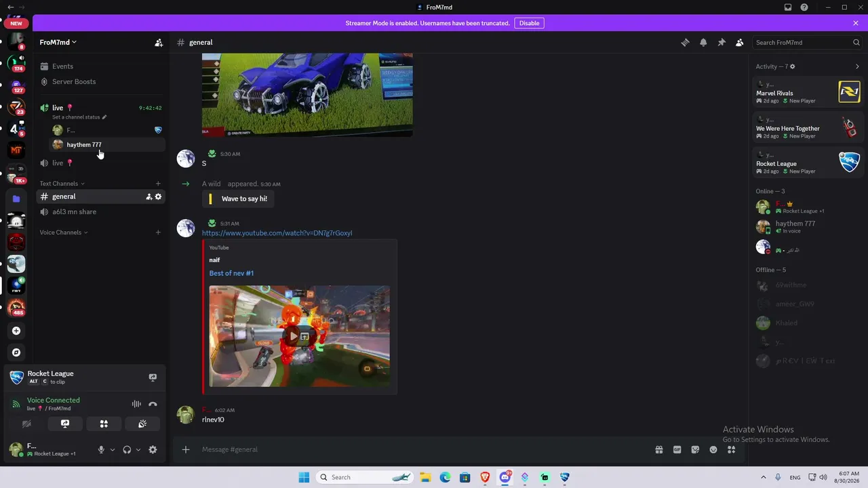Viewport: 868px width, 488px height.
Task: Mute the microphone
Action: click(101, 449)
